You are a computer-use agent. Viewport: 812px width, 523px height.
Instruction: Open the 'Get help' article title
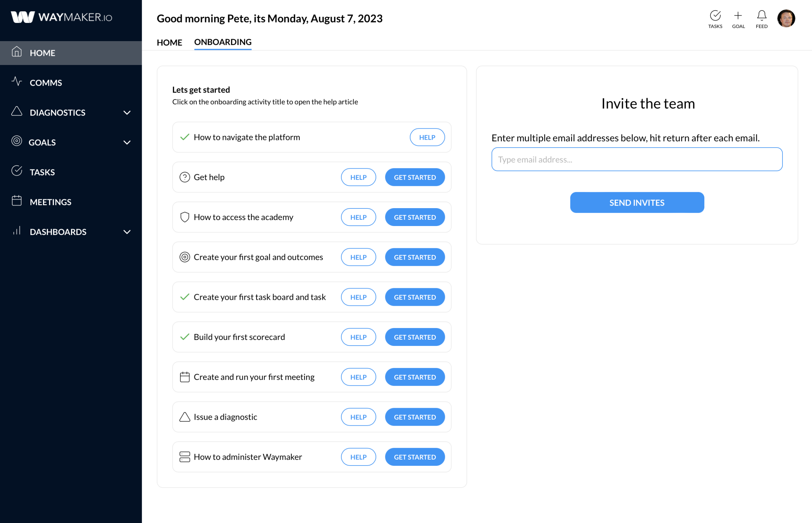[x=209, y=177]
